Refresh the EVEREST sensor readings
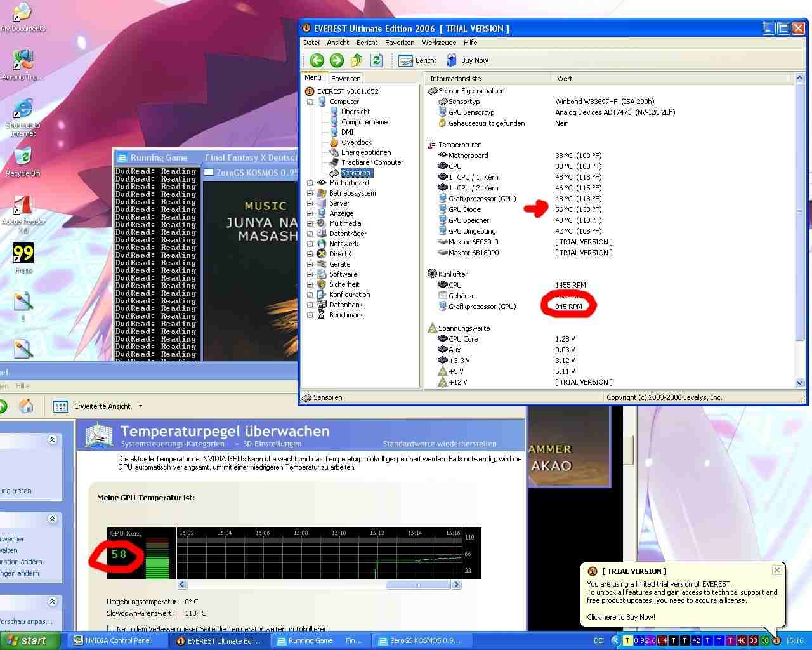Screen dimensions: 812x650 [x=376, y=60]
